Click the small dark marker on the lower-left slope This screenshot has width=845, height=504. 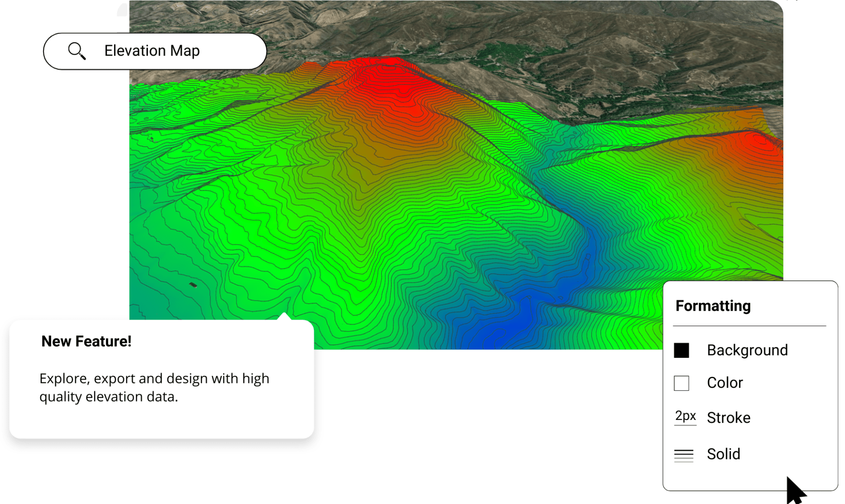193,285
